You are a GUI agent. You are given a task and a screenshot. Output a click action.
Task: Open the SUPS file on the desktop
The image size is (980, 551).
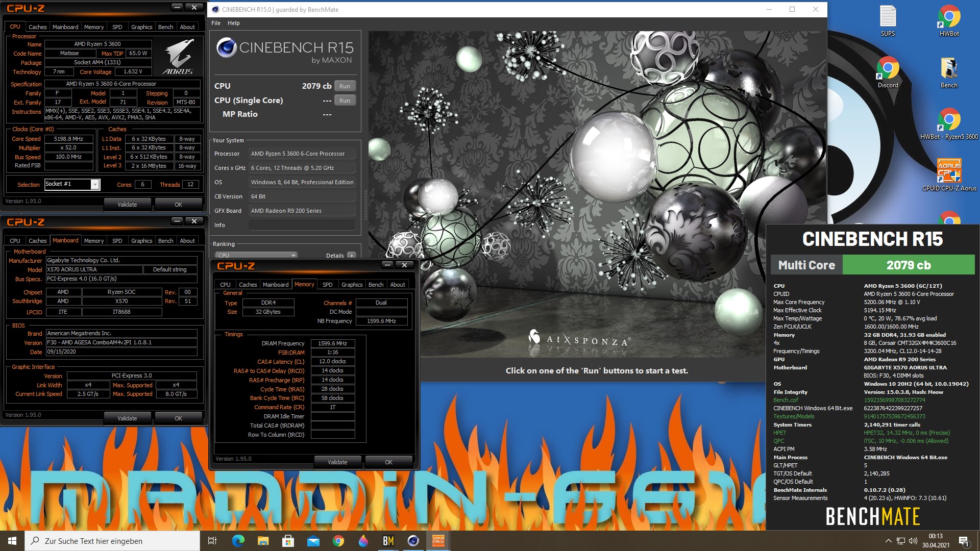[x=888, y=20]
